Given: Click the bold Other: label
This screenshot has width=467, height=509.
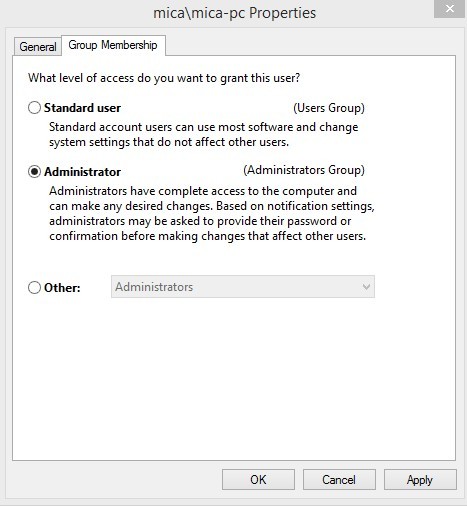Looking at the screenshot, I should click(62, 288).
